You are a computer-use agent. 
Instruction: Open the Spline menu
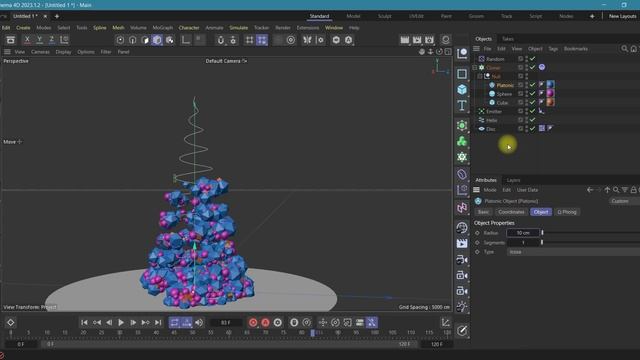100,28
